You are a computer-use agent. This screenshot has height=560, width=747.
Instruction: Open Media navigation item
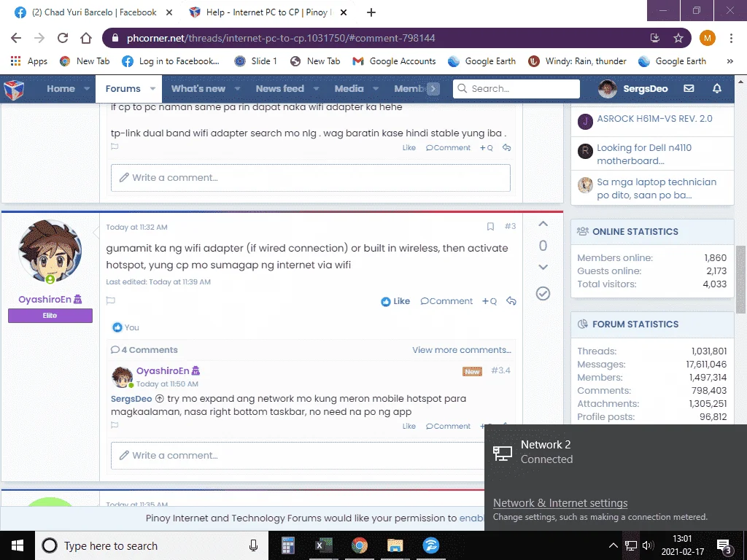point(349,88)
